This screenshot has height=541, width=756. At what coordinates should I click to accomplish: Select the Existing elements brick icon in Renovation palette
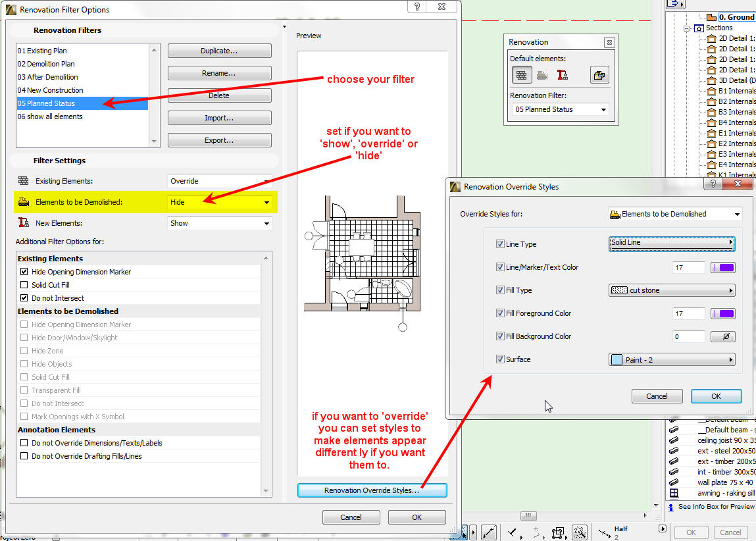click(x=522, y=74)
